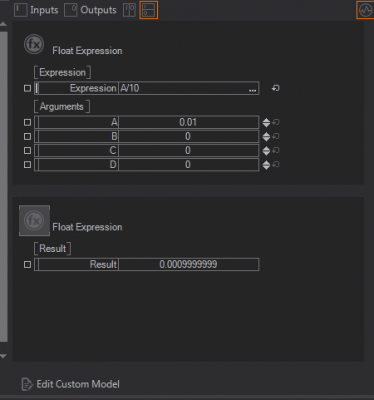The width and height of the screenshot is (374, 400).
Task: Click argument B value field
Action: click(x=188, y=136)
